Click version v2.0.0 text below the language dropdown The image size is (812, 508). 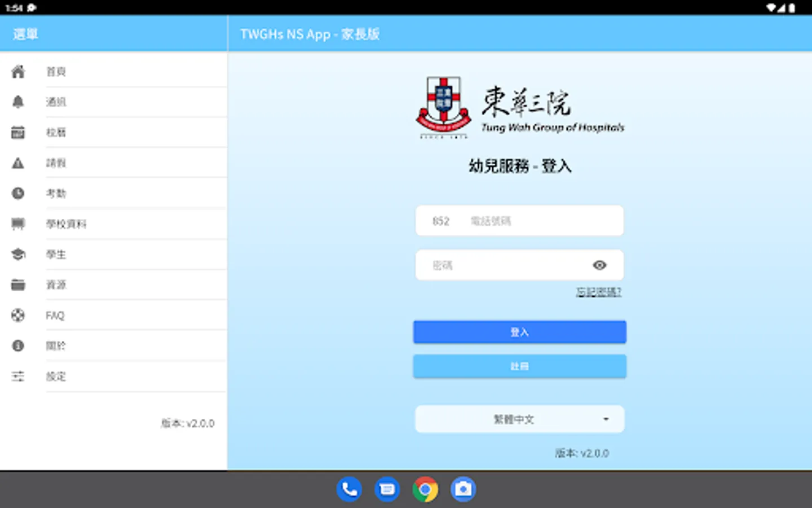[x=582, y=453]
